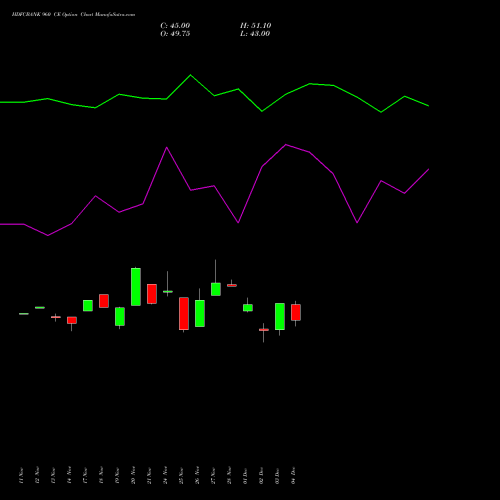Click the 02 Dec date label
Viewport: 500px width, 500px height.
[261, 475]
